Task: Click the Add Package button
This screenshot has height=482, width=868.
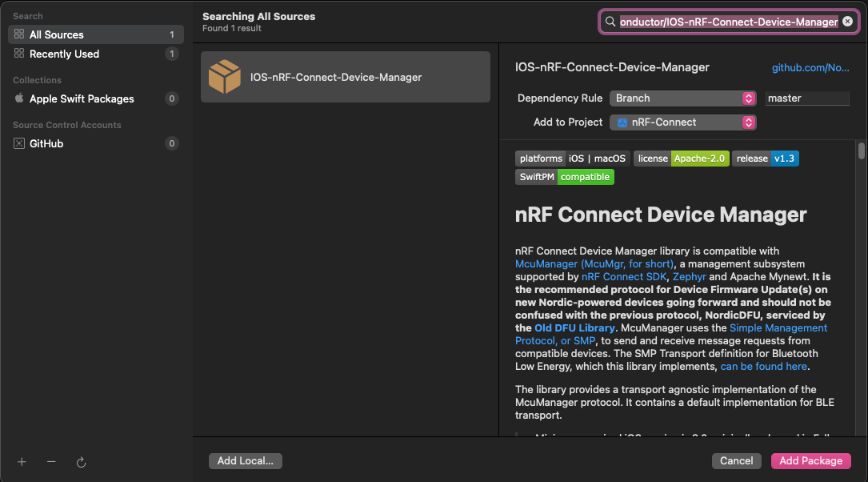Action: [x=811, y=461]
